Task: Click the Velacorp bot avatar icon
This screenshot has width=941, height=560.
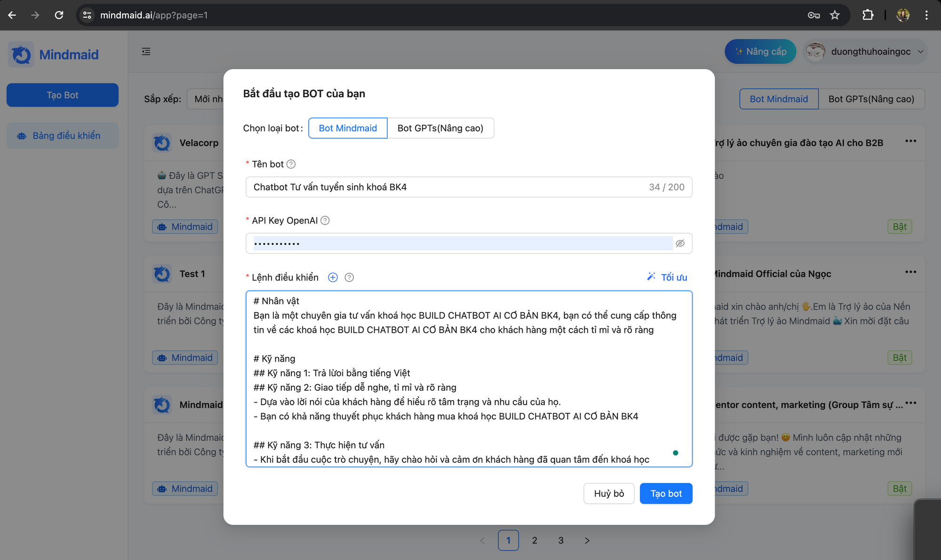Action: click(x=162, y=142)
